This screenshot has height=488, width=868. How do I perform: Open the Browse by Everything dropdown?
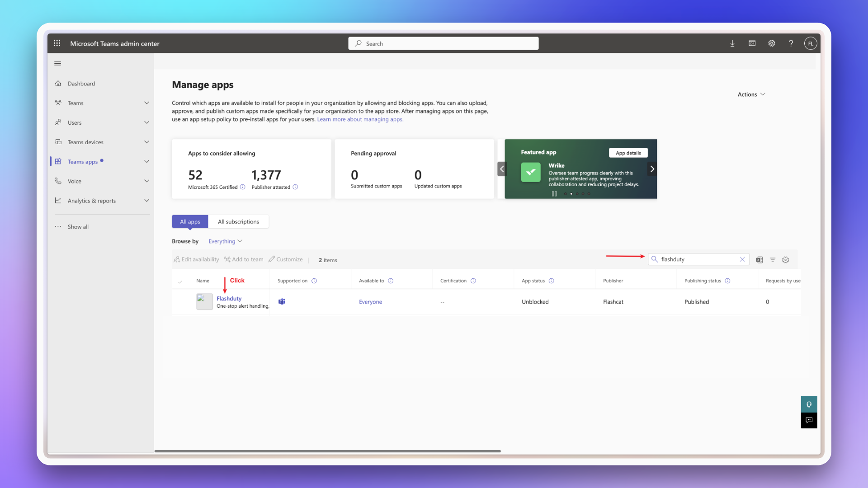[225, 241]
